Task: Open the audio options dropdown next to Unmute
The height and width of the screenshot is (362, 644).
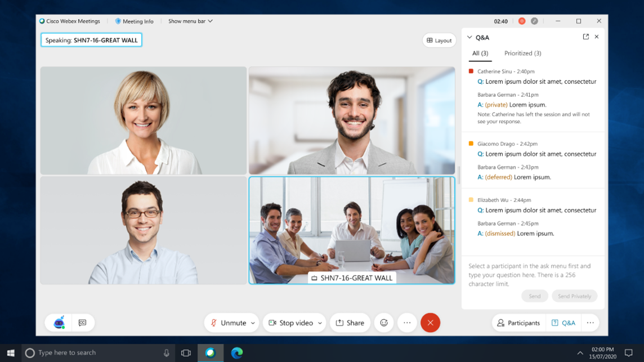Action: click(x=252, y=323)
